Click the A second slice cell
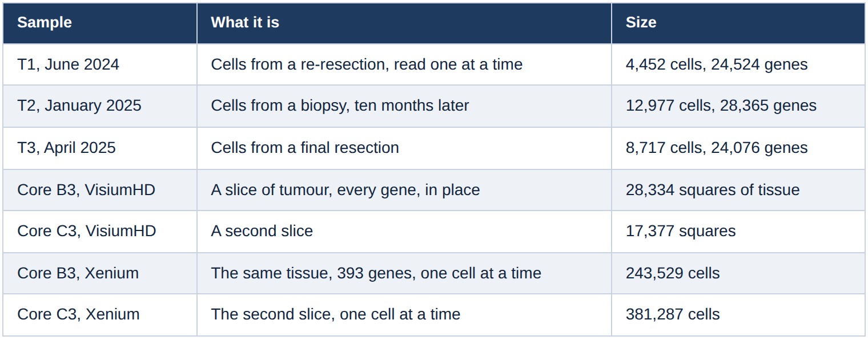Screen dimensions: 868x340 pos(404,232)
